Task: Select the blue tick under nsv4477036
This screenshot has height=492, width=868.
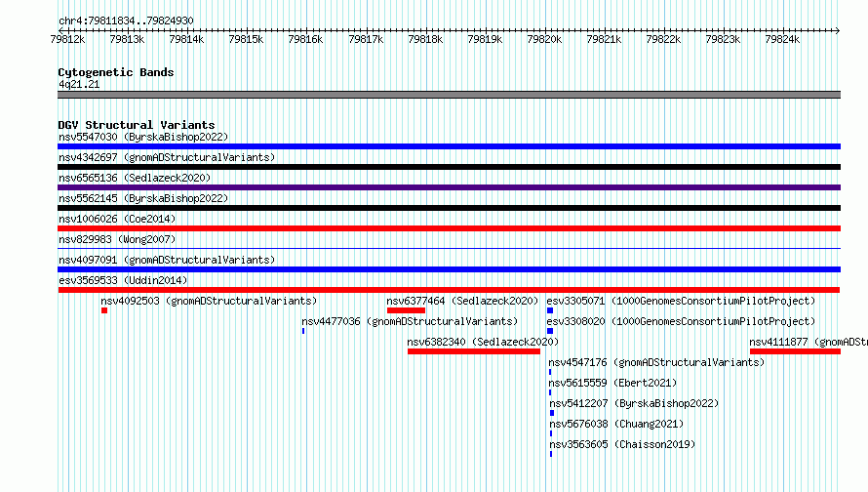Action: click(x=303, y=331)
